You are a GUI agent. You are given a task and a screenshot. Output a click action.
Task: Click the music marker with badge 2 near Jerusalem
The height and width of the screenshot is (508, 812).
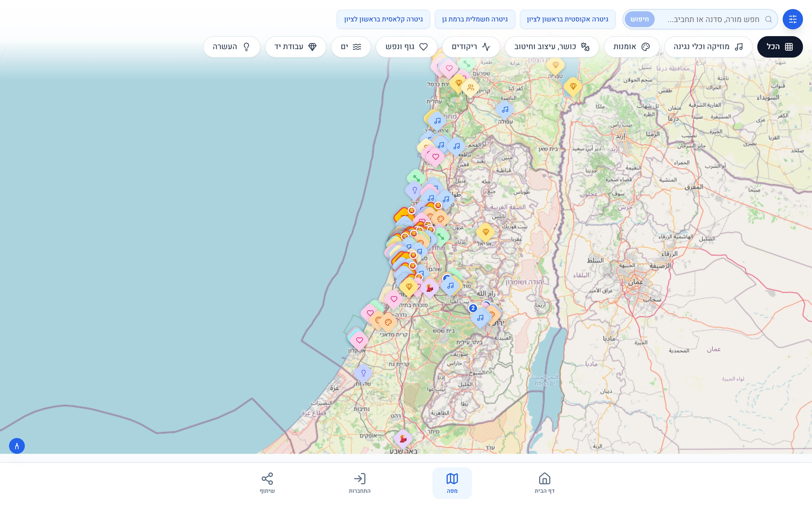point(480,317)
